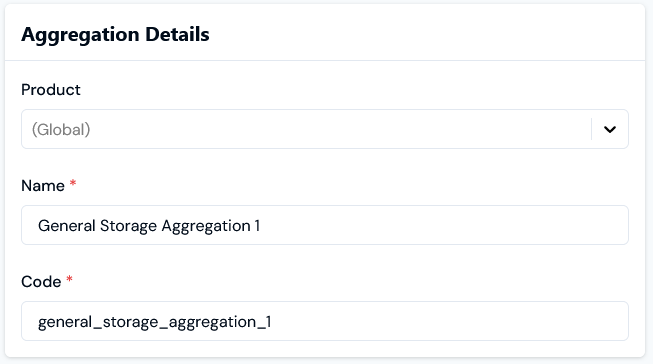Click the trailing _1 in Code field
This screenshot has height=364, width=653.
pyautogui.click(x=264, y=322)
